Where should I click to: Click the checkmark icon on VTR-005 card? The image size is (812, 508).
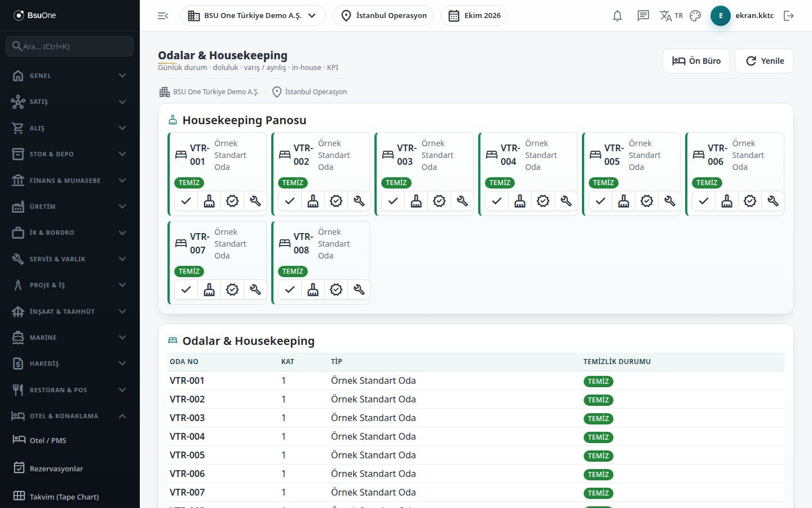(x=601, y=201)
